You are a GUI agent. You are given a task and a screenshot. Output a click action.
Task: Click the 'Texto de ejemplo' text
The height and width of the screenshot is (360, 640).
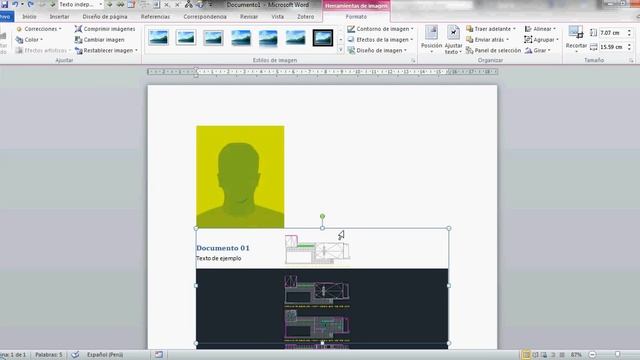click(219, 258)
